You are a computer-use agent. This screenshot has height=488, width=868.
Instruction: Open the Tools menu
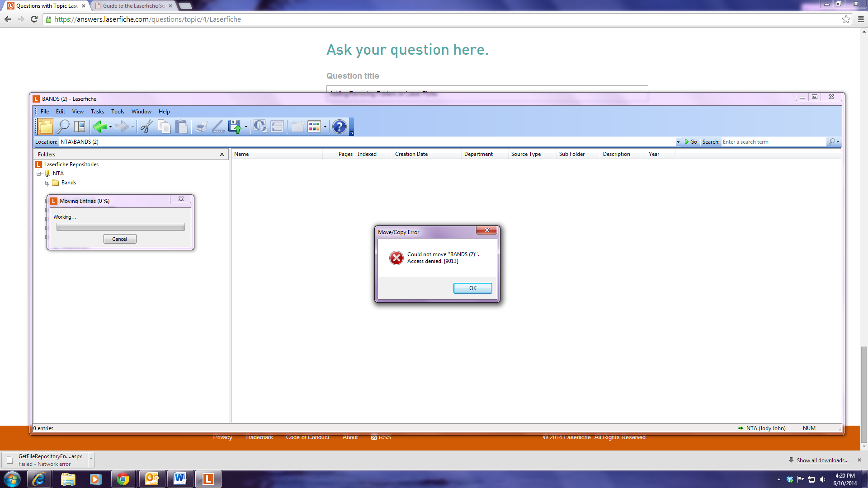coord(118,112)
